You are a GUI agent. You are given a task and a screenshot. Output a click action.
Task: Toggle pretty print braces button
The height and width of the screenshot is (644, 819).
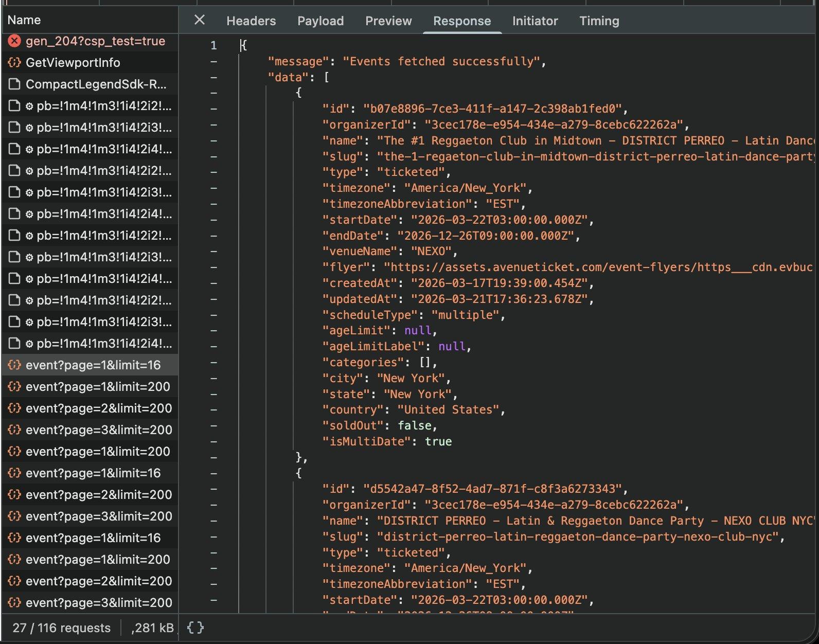tap(195, 628)
